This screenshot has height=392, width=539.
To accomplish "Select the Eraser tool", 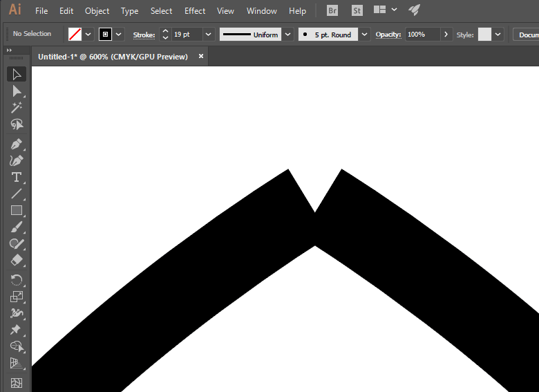I will click(x=17, y=261).
